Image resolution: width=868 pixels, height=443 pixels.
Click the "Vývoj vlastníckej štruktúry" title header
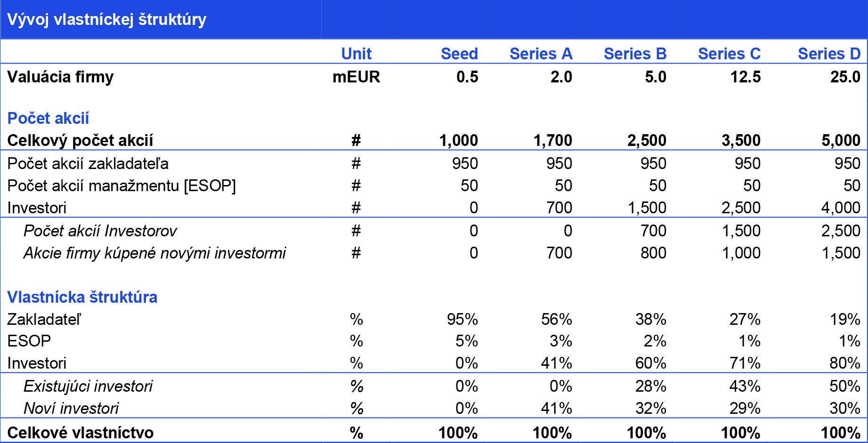(106, 19)
